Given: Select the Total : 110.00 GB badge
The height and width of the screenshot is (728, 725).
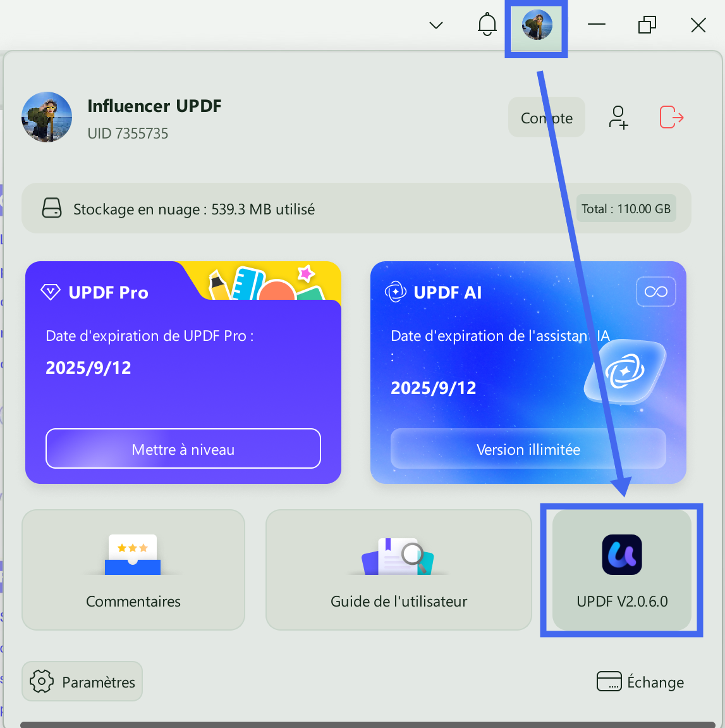Looking at the screenshot, I should [x=626, y=209].
